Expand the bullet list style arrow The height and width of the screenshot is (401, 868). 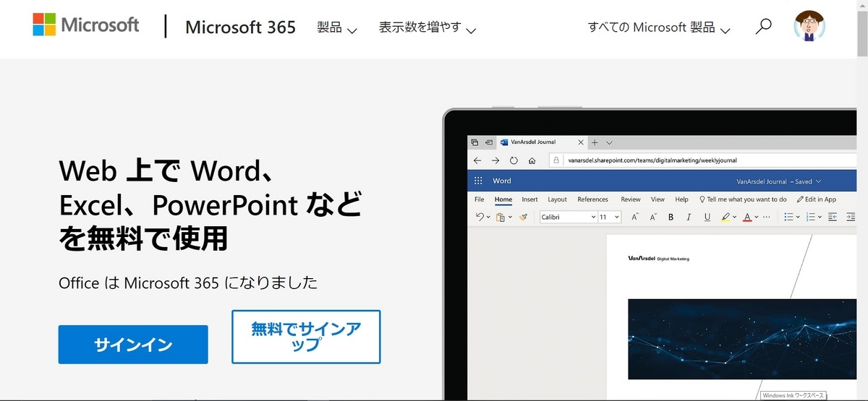tap(798, 217)
